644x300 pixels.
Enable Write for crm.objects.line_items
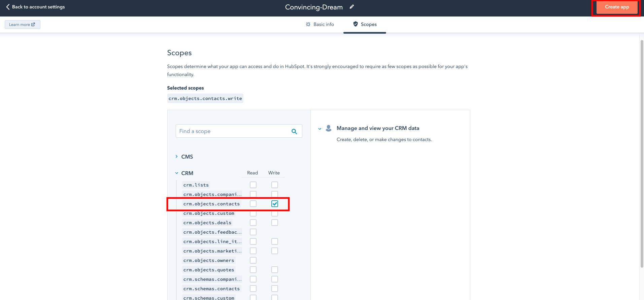click(275, 241)
